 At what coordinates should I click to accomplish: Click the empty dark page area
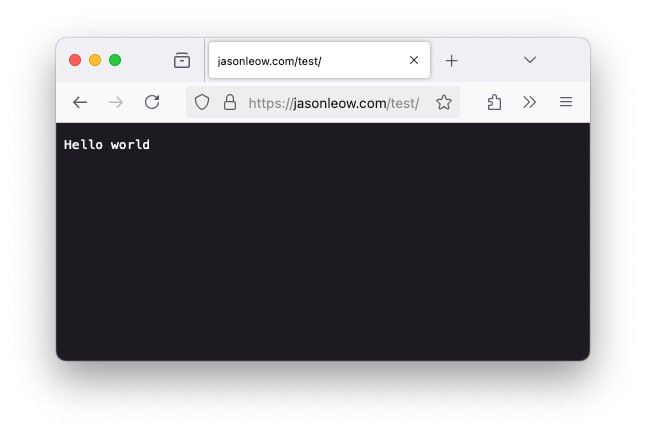[323, 255]
